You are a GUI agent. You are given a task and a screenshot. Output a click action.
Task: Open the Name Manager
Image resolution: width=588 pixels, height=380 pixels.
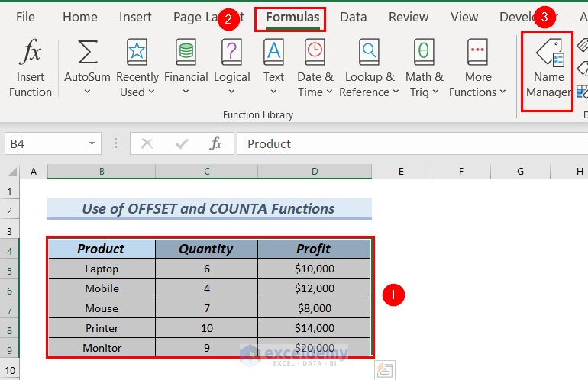pos(548,70)
